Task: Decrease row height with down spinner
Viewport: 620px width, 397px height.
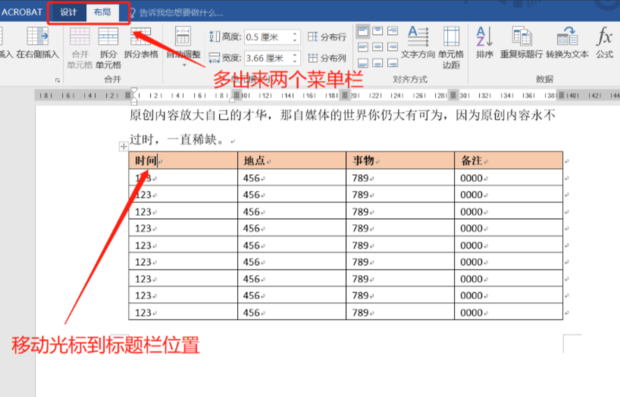Action: pyautogui.click(x=295, y=40)
